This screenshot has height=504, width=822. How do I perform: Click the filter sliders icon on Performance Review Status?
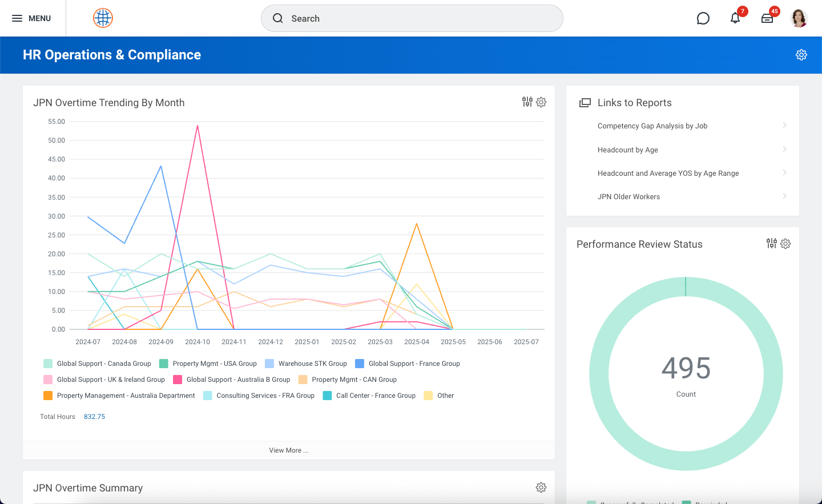771,244
